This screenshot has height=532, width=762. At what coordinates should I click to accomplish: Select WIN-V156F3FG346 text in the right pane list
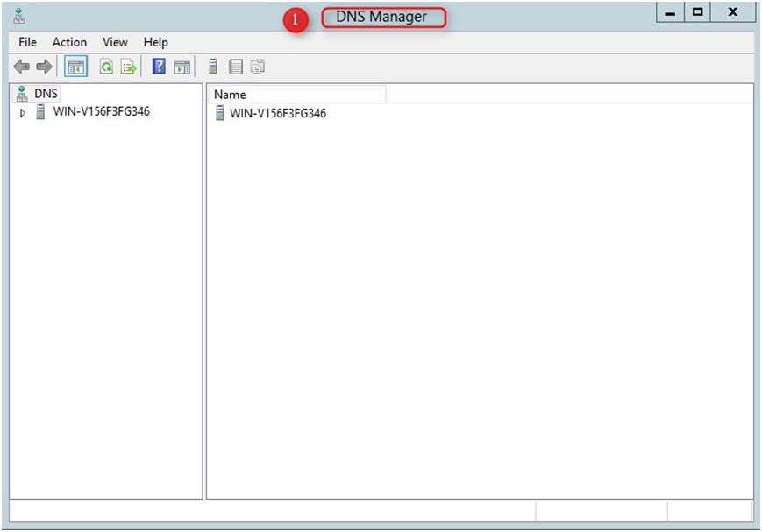point(277,113)
